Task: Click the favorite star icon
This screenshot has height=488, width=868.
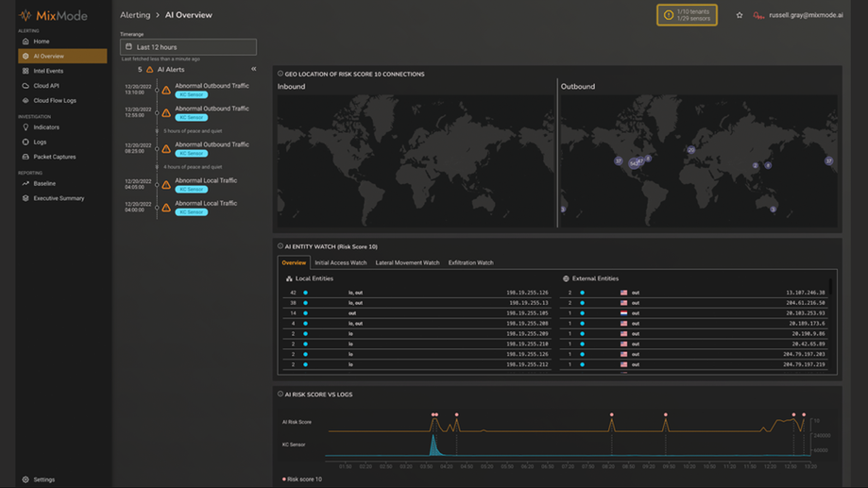Action: [x=740, y=15]
